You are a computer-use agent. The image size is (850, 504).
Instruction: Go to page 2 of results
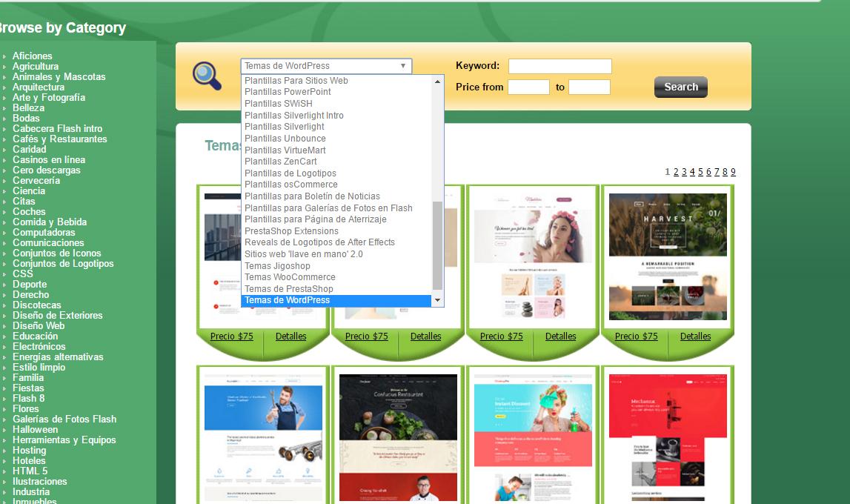(675, 171)
